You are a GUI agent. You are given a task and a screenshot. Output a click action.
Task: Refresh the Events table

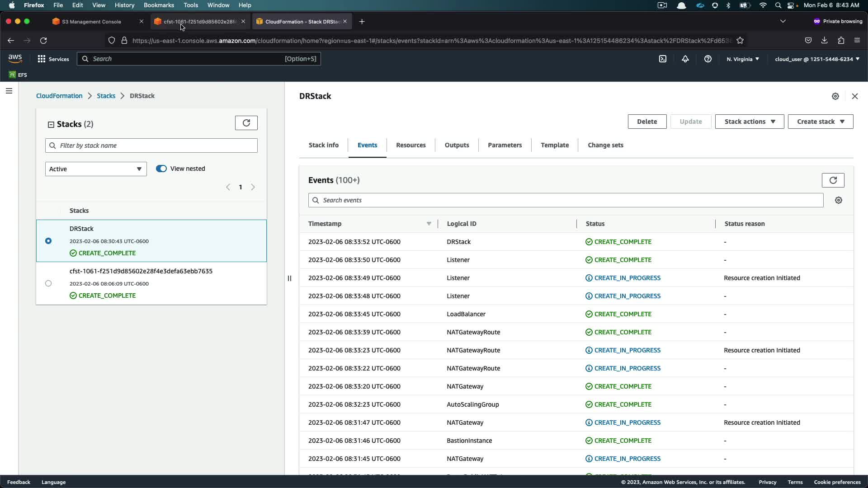click(x=833, y=180)
